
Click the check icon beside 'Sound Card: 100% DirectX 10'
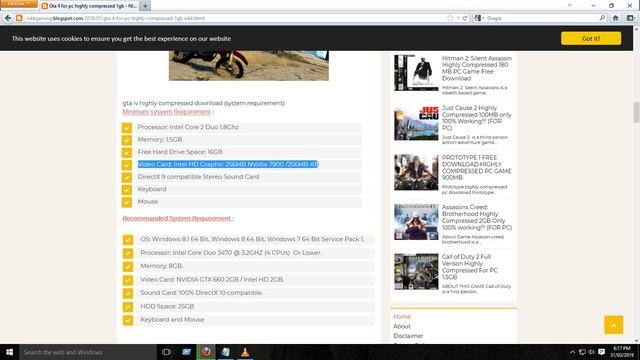pyautogui.click(x=128, y=293)
